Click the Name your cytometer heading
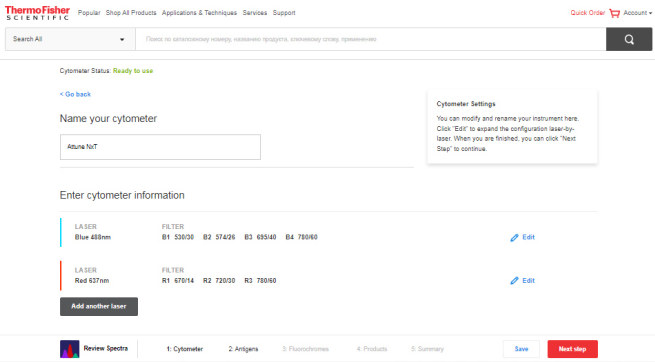The height and width of the screenshot is (362, 655). [108, 119]
